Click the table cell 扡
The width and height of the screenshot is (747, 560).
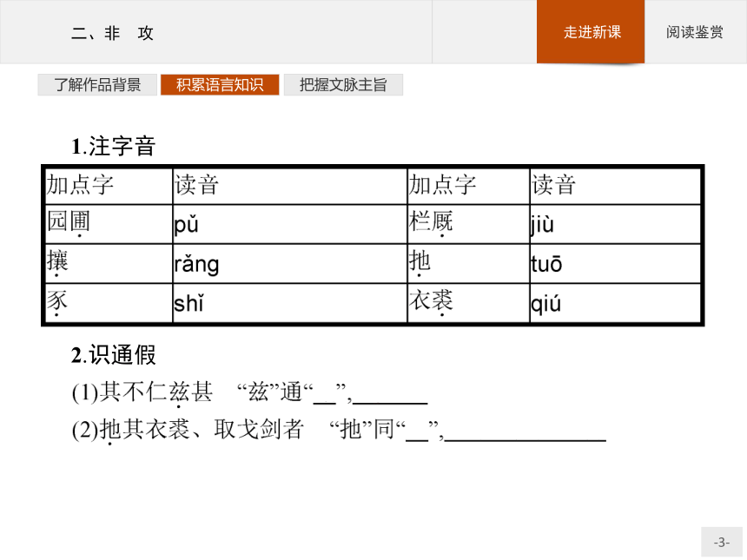pyautogui.click(x=468, y=264)
